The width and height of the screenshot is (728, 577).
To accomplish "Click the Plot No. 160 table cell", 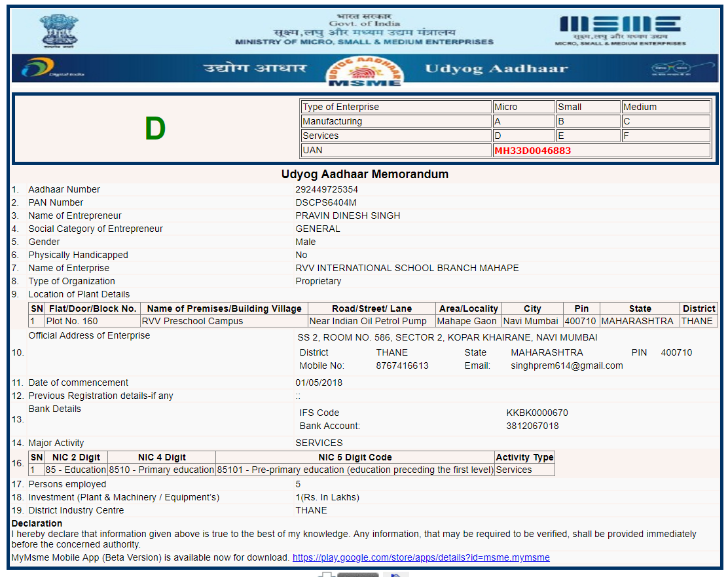I will click(92, 321).
